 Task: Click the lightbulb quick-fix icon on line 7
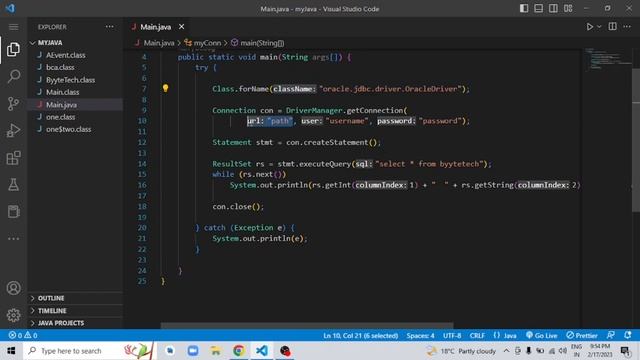[x=165, y=88]
